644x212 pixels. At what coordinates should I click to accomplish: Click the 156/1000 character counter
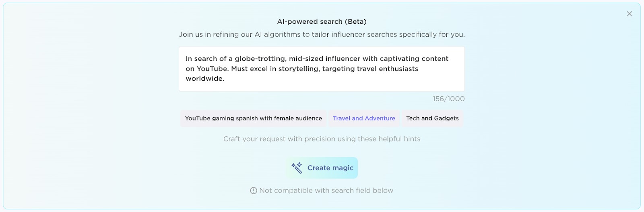coord(448,99)
